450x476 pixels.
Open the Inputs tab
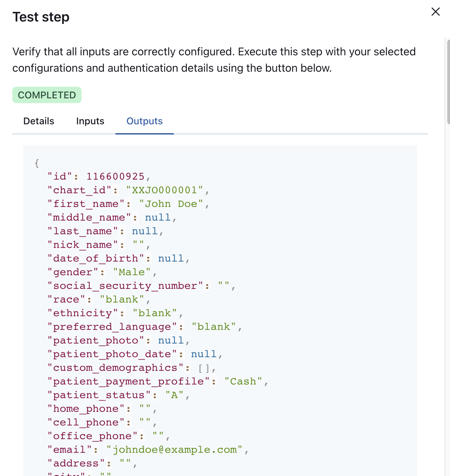point(90,121)
